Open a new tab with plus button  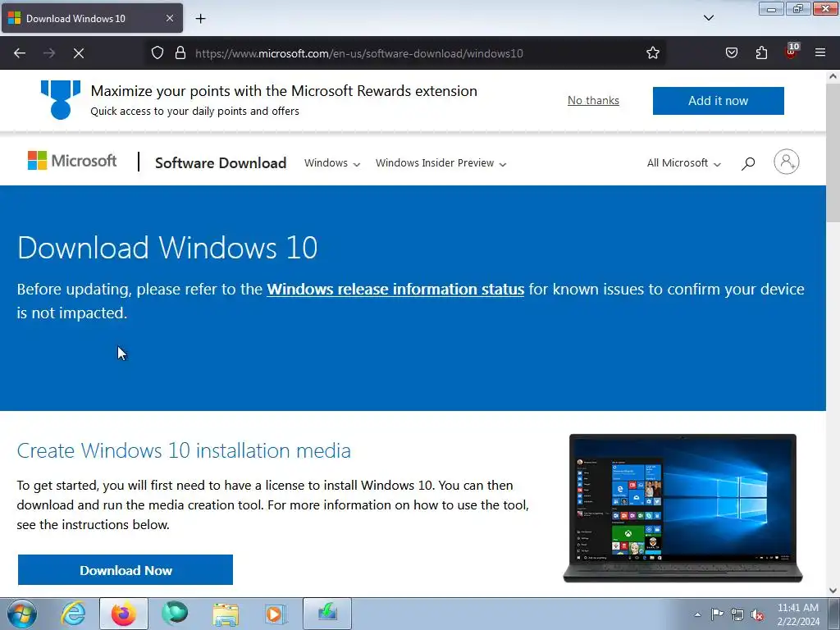[200, 19]
